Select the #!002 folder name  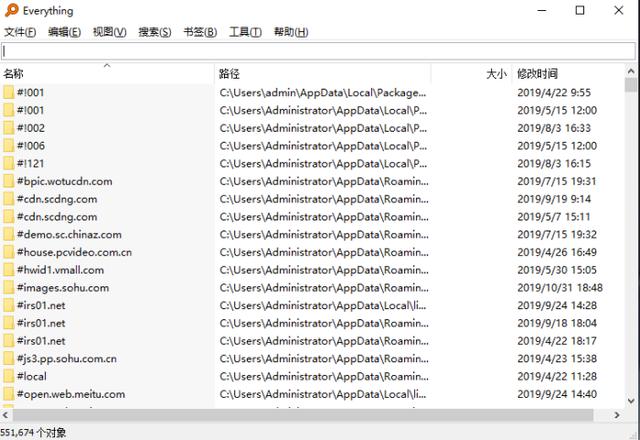coord(31,128)
